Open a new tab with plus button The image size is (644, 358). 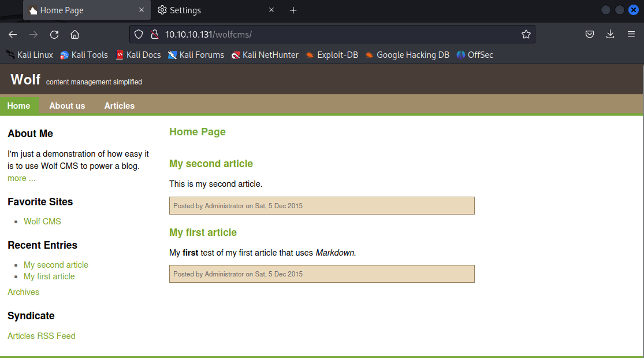click(293, 10)
